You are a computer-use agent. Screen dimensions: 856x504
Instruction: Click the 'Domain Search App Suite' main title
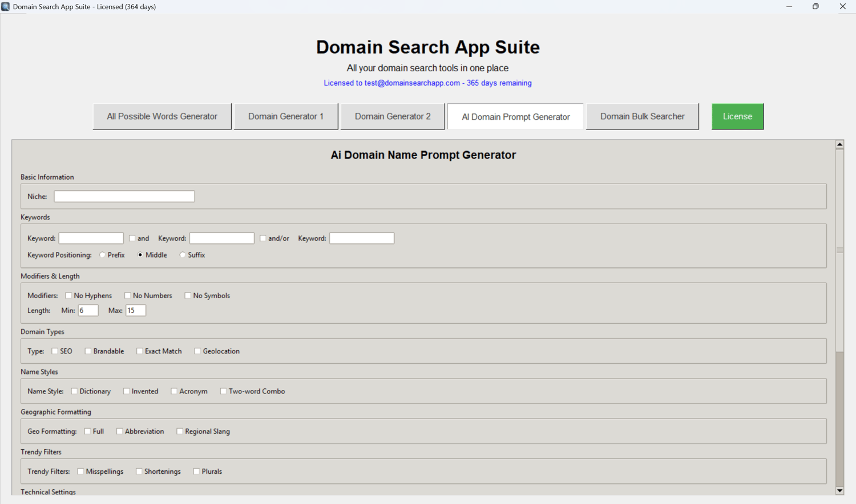tap(428, 47)
